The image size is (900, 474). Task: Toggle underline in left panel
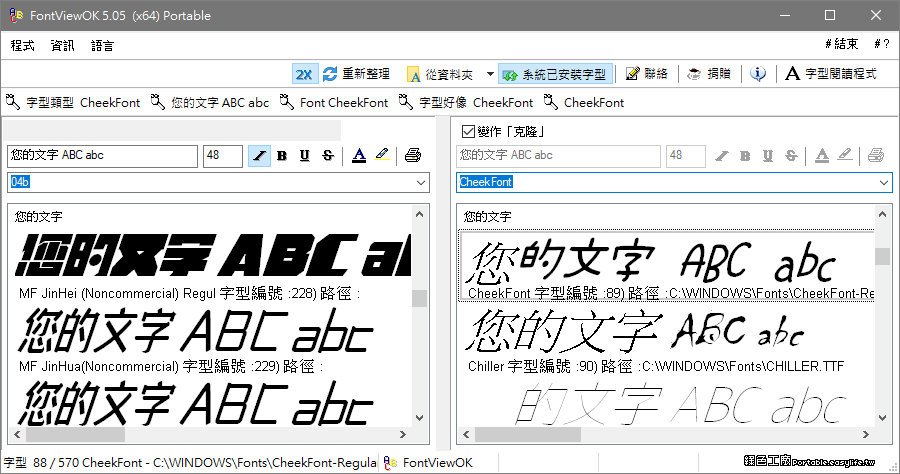pos(305,156)
